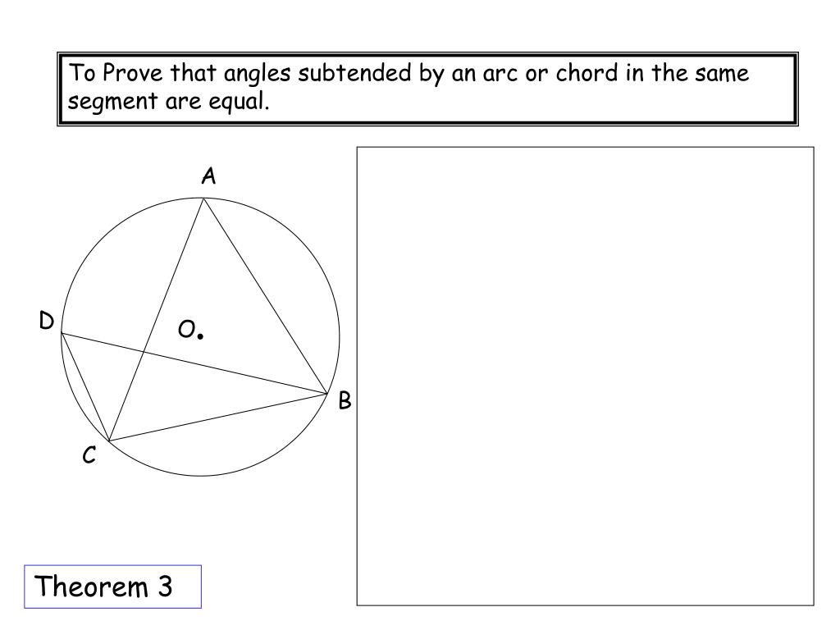Click vertex D on the circle
This screenshot has width=840, height=630.
coord(62,333)
